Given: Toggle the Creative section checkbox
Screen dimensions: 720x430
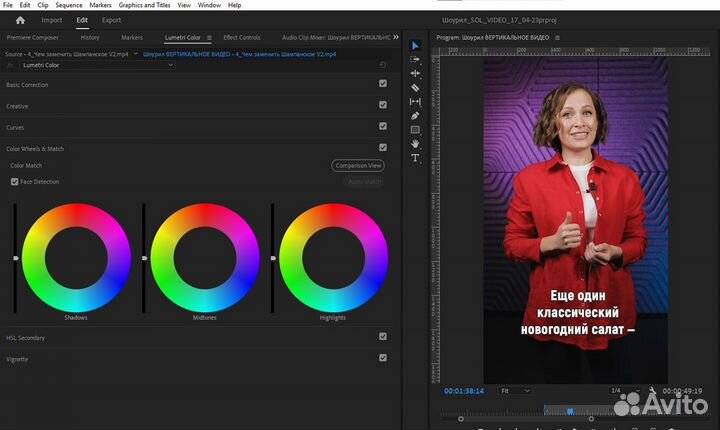Looking at the screenshot, I should (x=383, y=105).
